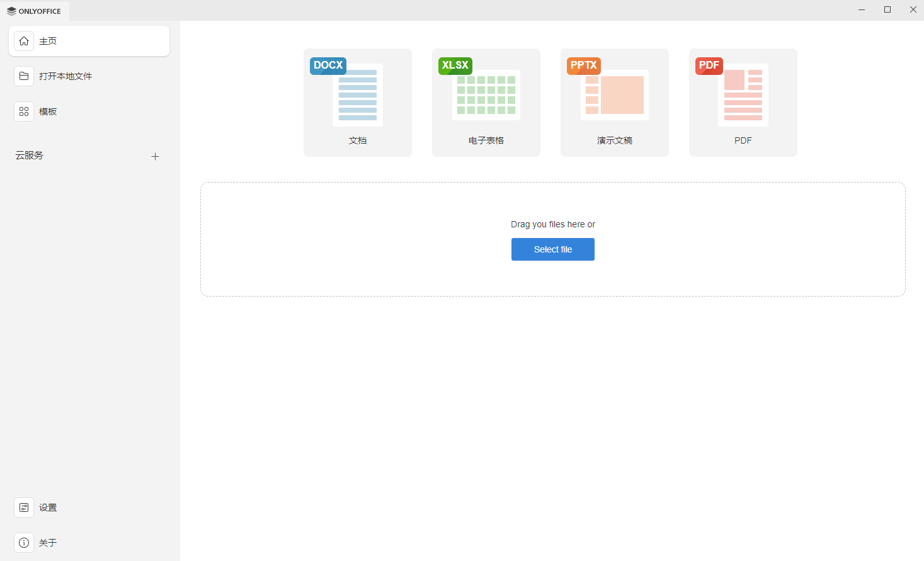Click the 关于 info icon
This screenshot has width=924, height=561.
24,543
